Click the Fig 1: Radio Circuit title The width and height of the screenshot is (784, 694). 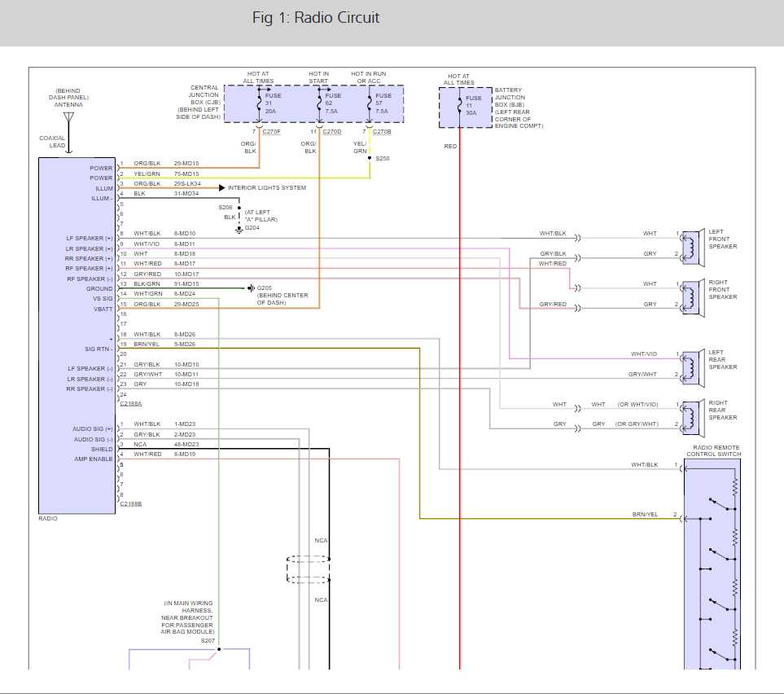pos(316,16)
